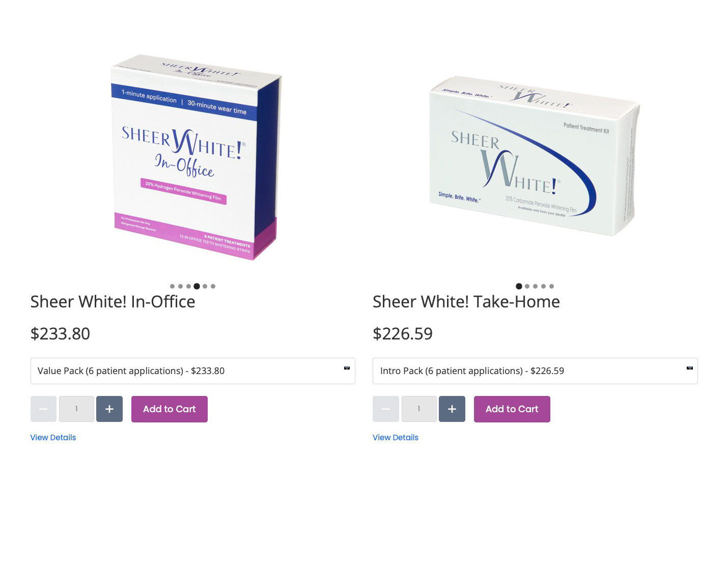Increase quantity for Sheer White! Take-Home
The width and height of the screenshot is (728, 569).
tap(452, 409)
